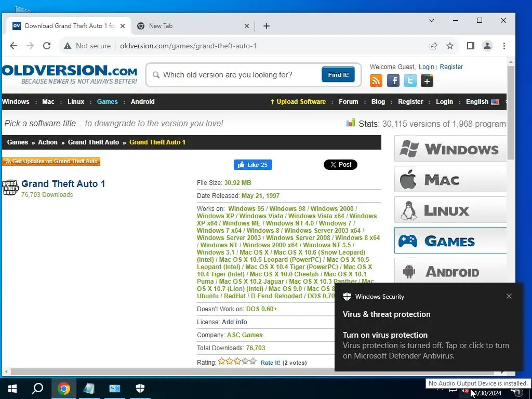Click Get Updates on Grand Theft Auto

click(51, 161)
